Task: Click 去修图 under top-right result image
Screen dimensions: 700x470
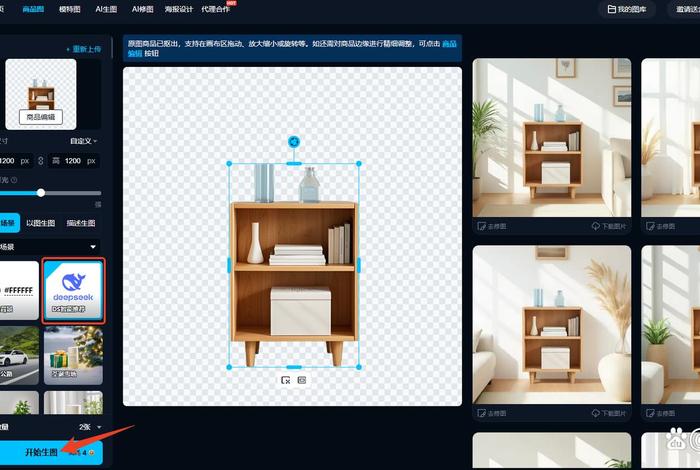Action: tap(661, 226)
